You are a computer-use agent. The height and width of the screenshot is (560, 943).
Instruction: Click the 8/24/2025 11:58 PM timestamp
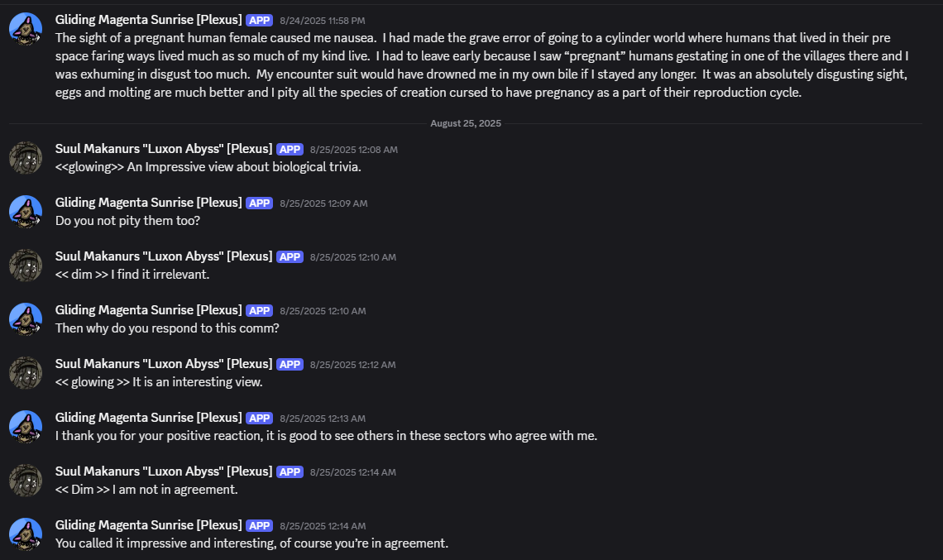tap(322, 20)
